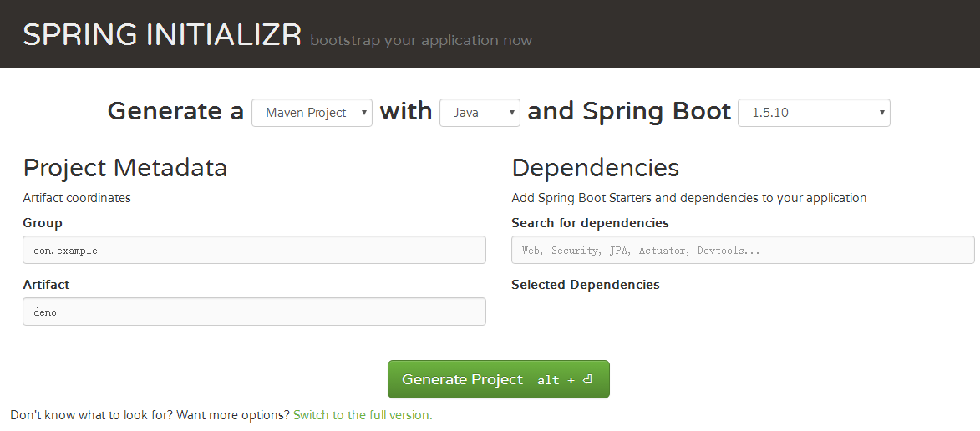The width and height of the screenshot is (980, 431).
Task: Click the arrow icon of Java selector
Action: click(x=511, y=113)
